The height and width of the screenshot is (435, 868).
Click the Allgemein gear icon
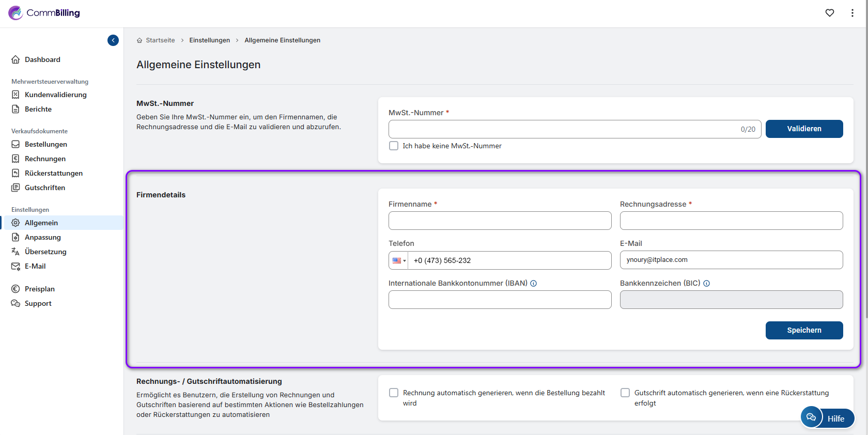click(x=16, y=223)
